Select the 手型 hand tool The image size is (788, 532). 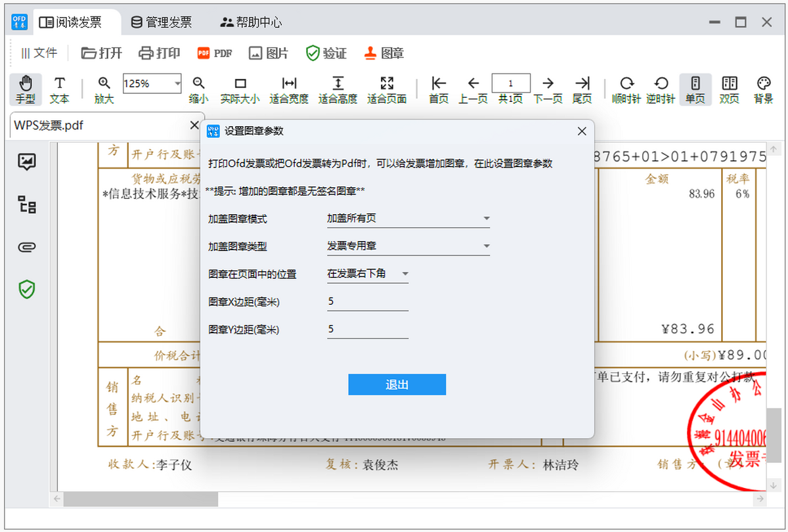[x=26, y=90]
